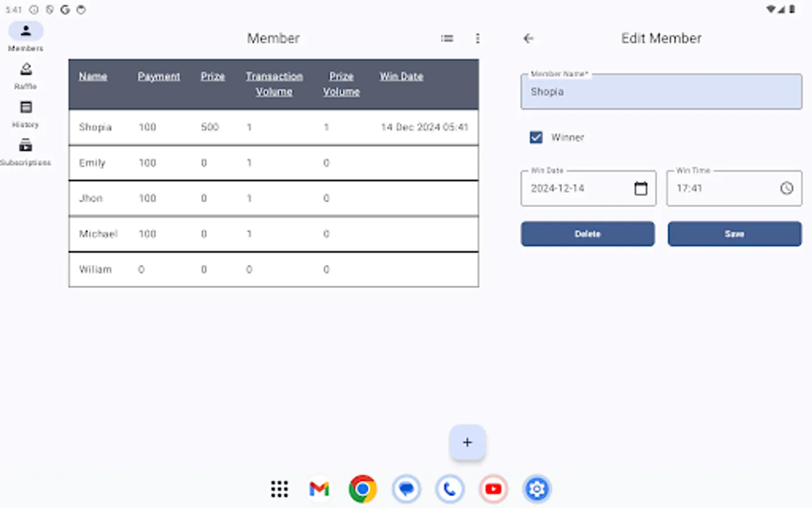Sort by the Win Date column header
This screenshot has height=508, width=812.
(401, 76)
